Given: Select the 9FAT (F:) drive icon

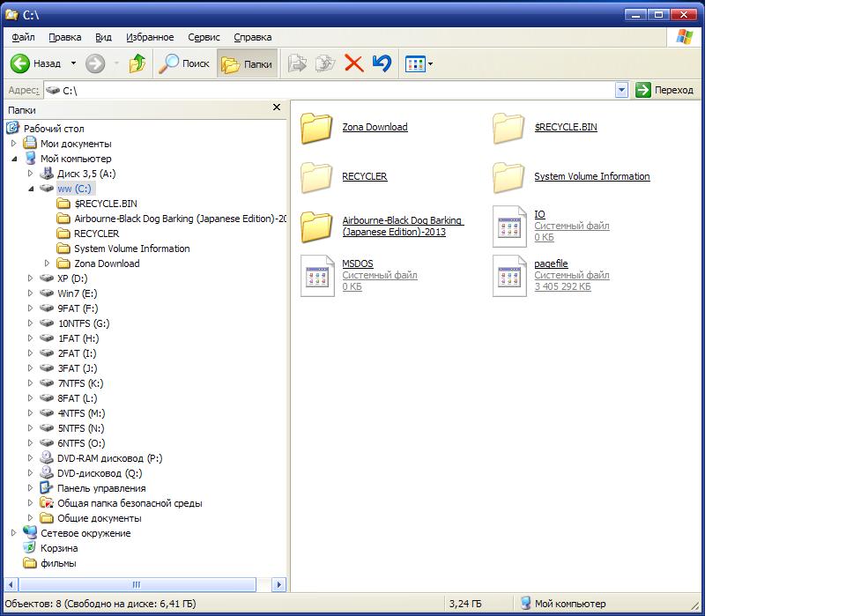Looking at the screenshot, I should pyautogui.click(x=47, y=308).
